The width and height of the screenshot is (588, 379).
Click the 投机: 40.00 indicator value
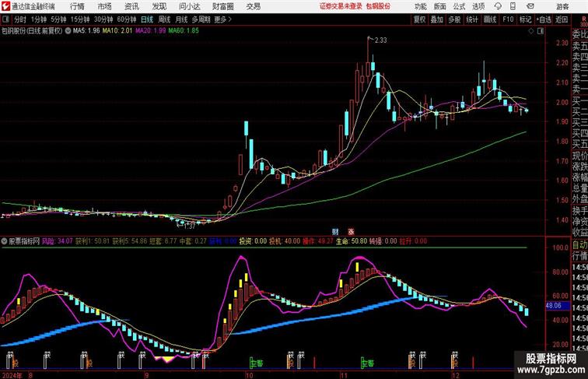click(x=285, y=241)
